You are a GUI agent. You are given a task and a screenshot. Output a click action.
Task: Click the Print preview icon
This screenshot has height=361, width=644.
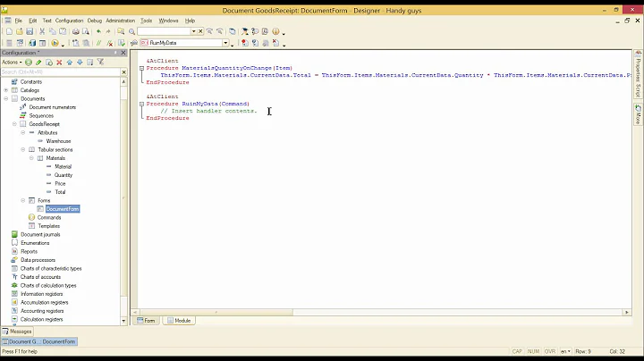86,31
